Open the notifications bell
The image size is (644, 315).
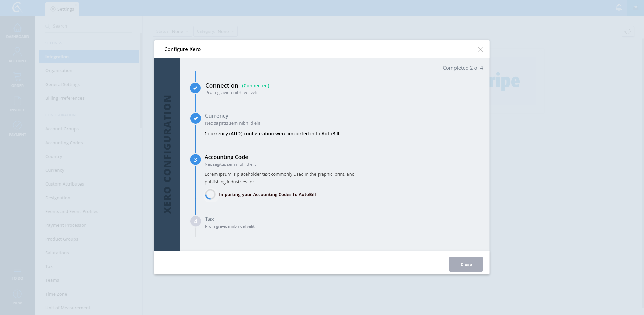click(619, 7)
